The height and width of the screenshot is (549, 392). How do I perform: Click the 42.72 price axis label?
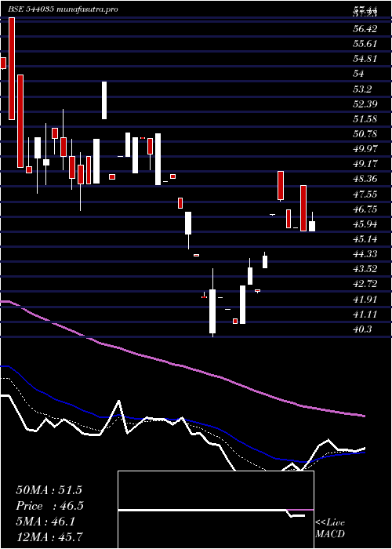click(365, 285)
